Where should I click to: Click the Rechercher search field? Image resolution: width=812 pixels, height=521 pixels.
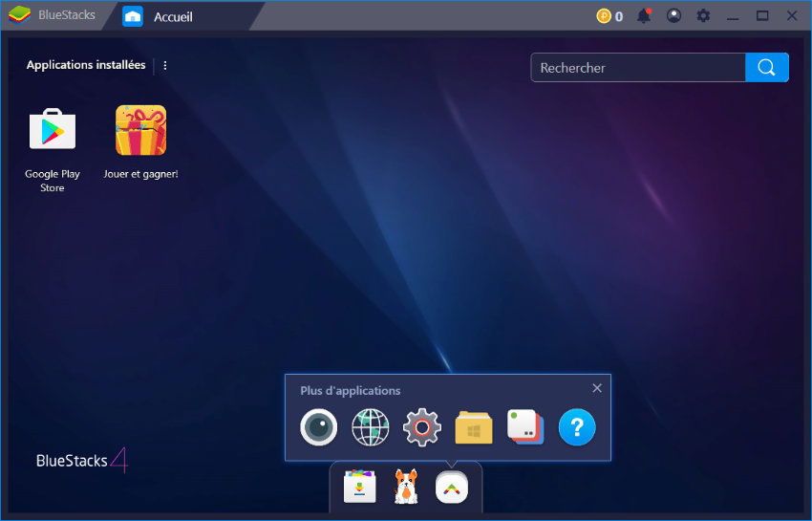tap(638, 67)
